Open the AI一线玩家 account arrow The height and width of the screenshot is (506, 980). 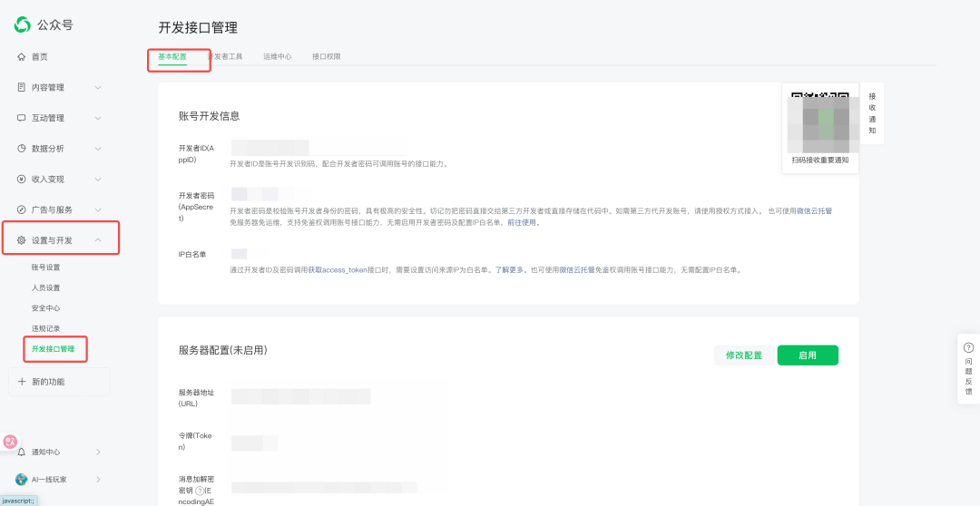tap(98, 480)
